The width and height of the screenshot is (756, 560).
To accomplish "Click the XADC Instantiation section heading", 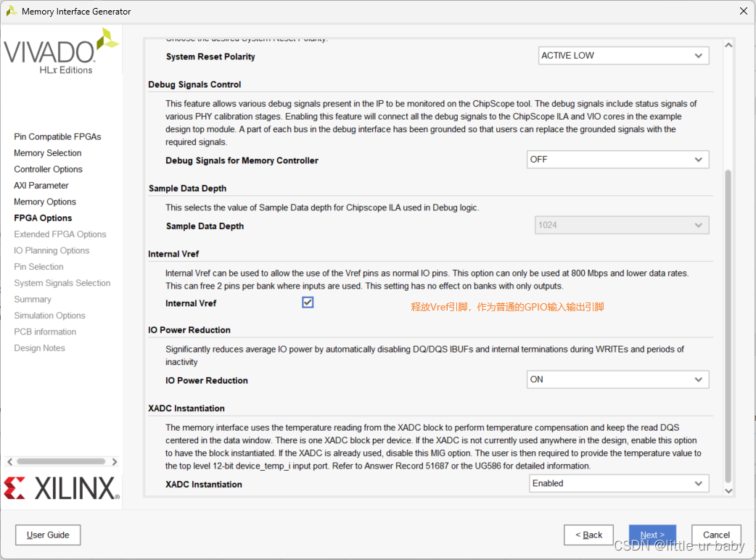I will 186,408.
